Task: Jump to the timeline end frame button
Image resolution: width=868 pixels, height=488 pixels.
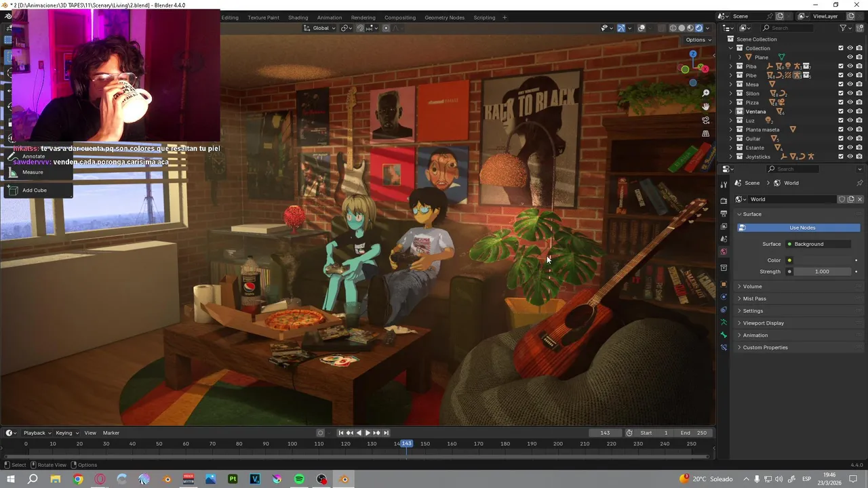Action: click(386, 433)
